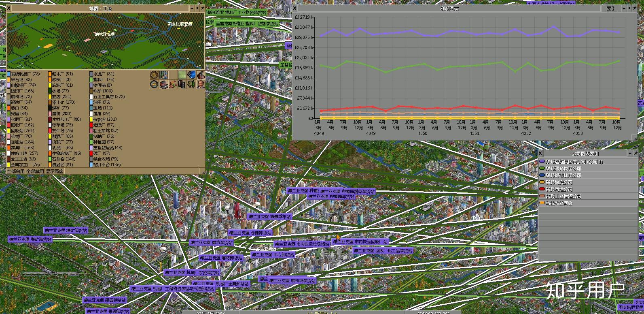The height and width of the screenshot is (314, 644).
Task: Show land owners on the minimap
Action: (x=201, y=85)
